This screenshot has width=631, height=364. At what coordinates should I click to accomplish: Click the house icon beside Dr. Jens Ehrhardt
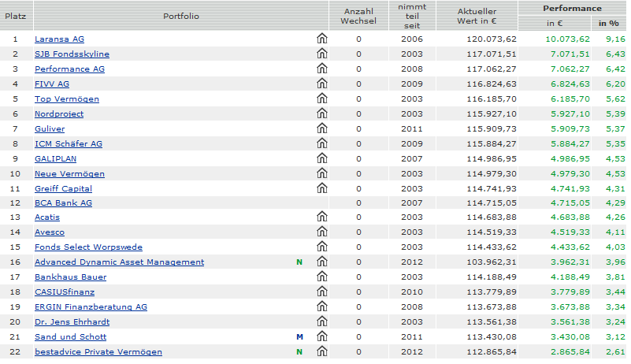click(321, 321)
